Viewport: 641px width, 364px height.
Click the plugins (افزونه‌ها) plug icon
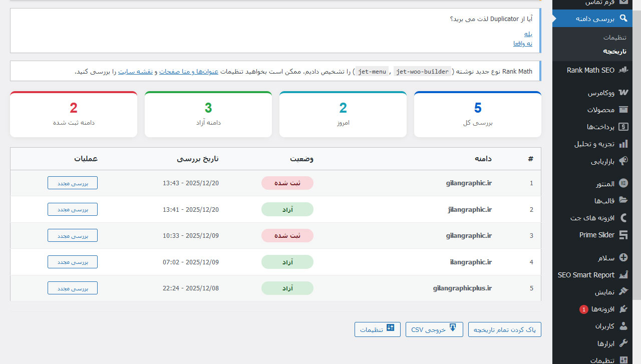click(623, 309)
